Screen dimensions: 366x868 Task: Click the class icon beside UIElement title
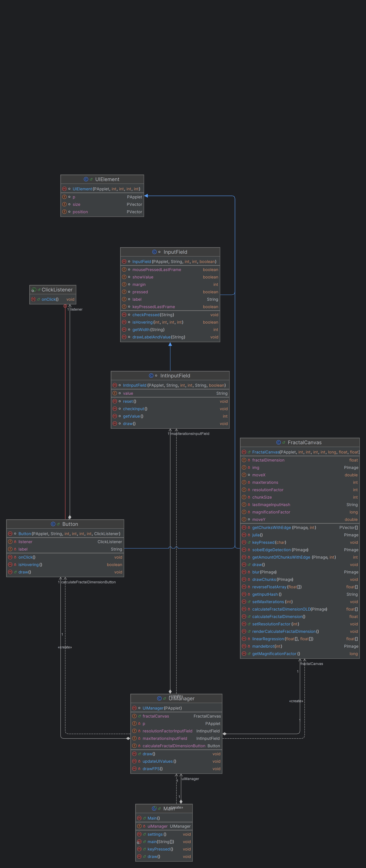click(x=86, y=179)
